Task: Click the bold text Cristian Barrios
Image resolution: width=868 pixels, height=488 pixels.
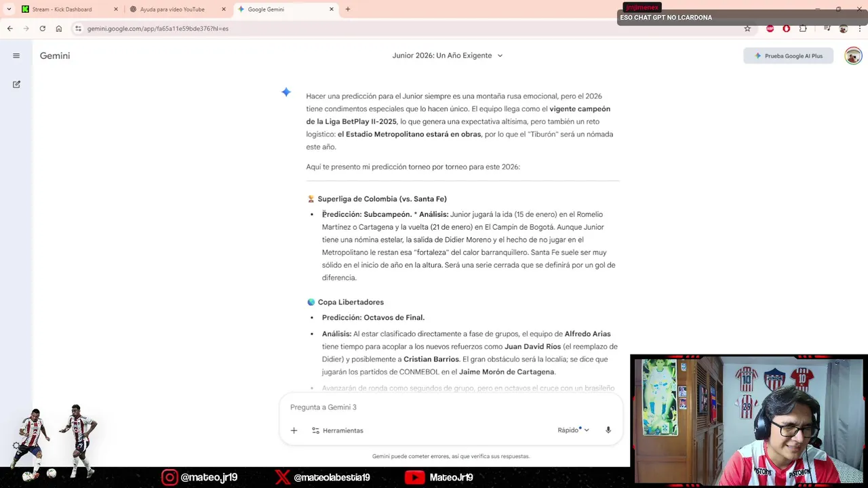Action: (431, 359)
